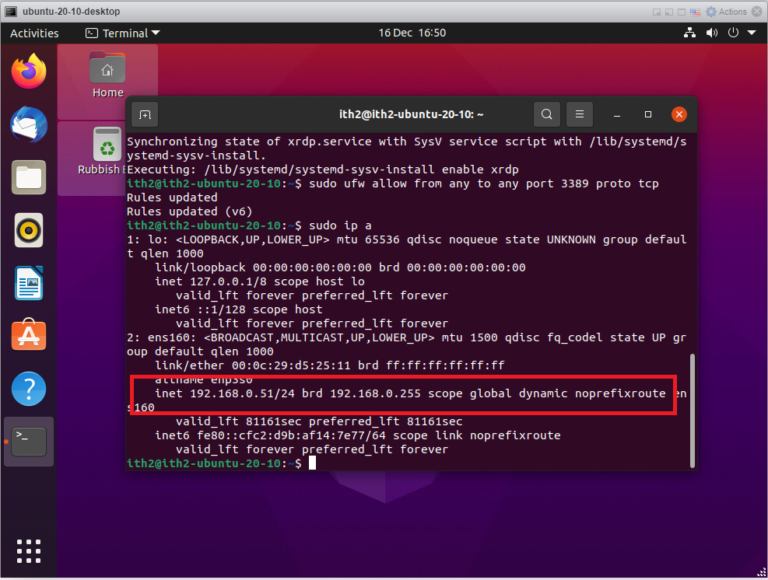Click 'valid_lft 81161sec preferred_lft 81161sec' line
The height and width of the screenshot is (580, 768).
point(319,422)
